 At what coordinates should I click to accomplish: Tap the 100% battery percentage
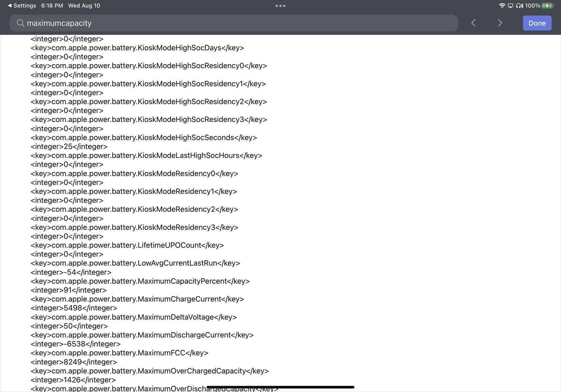tap(532, 6)
